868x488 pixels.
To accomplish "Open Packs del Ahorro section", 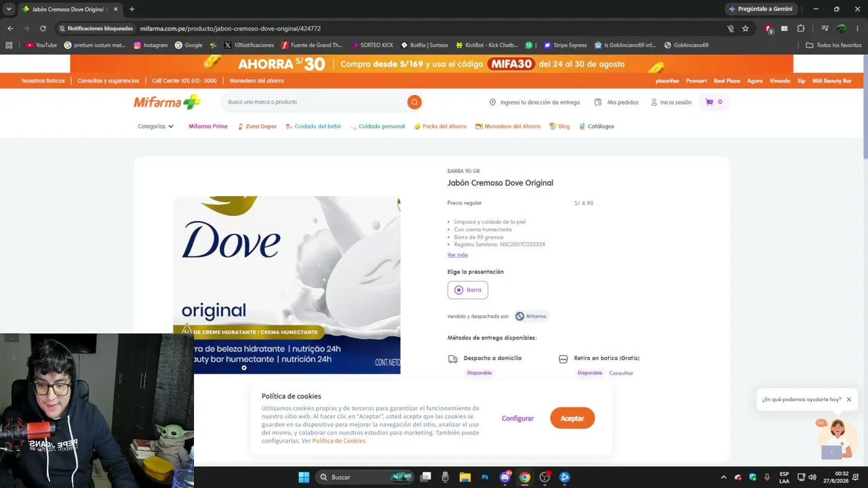I will [x=440, y=127].
